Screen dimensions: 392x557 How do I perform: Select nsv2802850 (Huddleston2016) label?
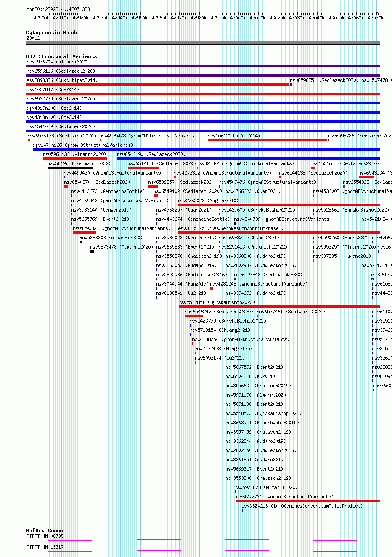[x=261, y=450]
